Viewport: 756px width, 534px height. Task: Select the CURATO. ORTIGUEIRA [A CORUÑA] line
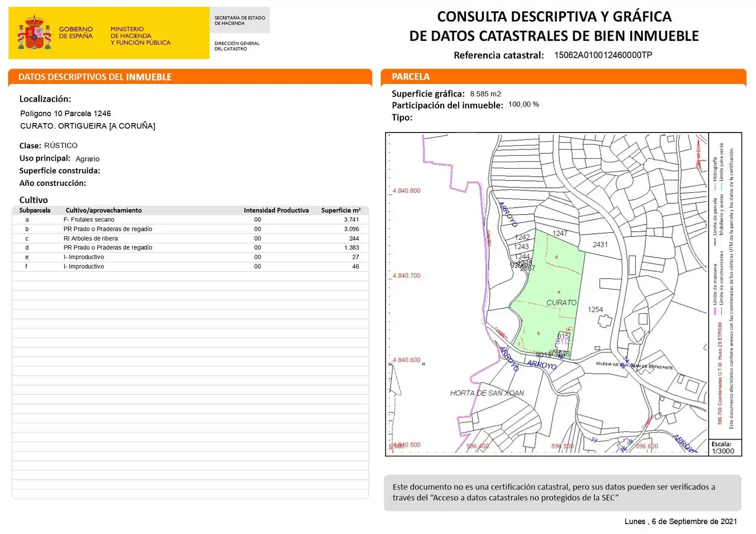[88, 126]
